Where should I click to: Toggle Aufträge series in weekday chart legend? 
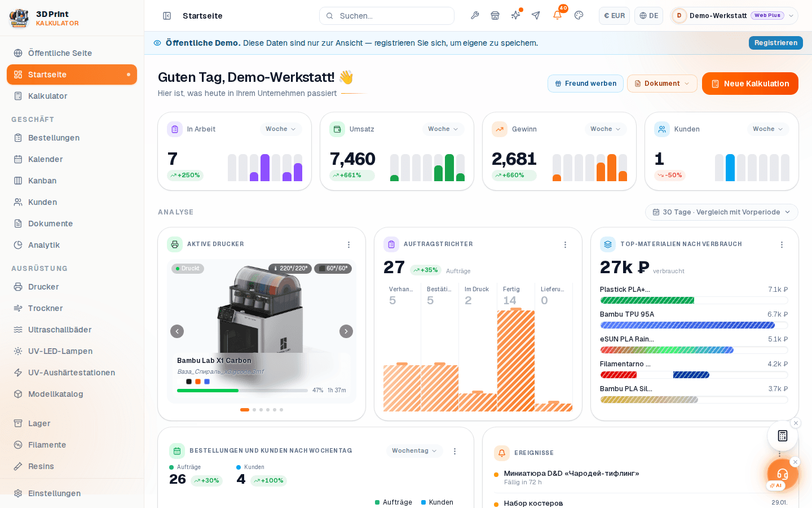[x=394, y=502]
